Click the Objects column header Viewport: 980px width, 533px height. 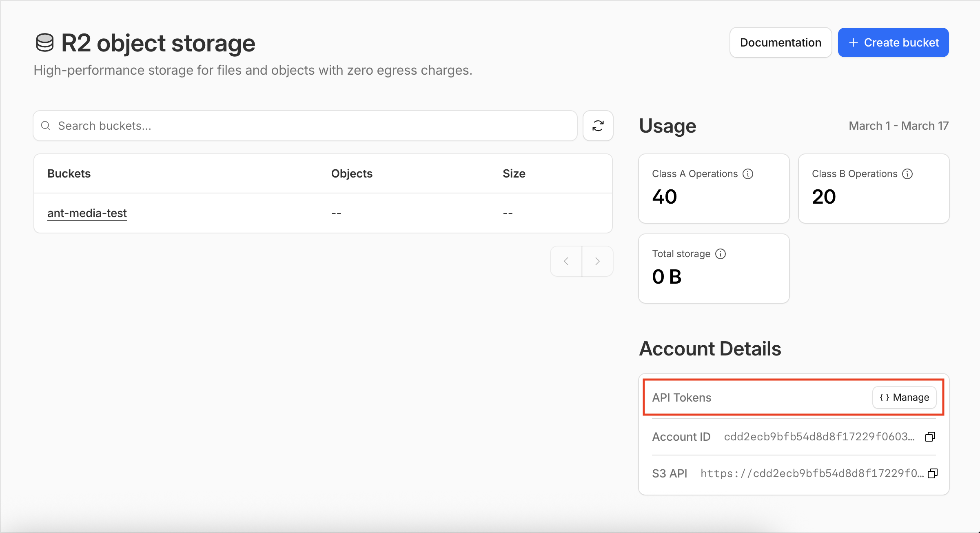352,173
